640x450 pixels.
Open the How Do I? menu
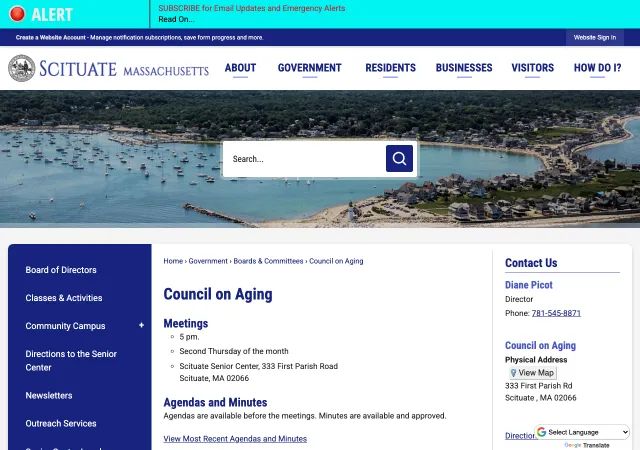click(x=598, y=68)
